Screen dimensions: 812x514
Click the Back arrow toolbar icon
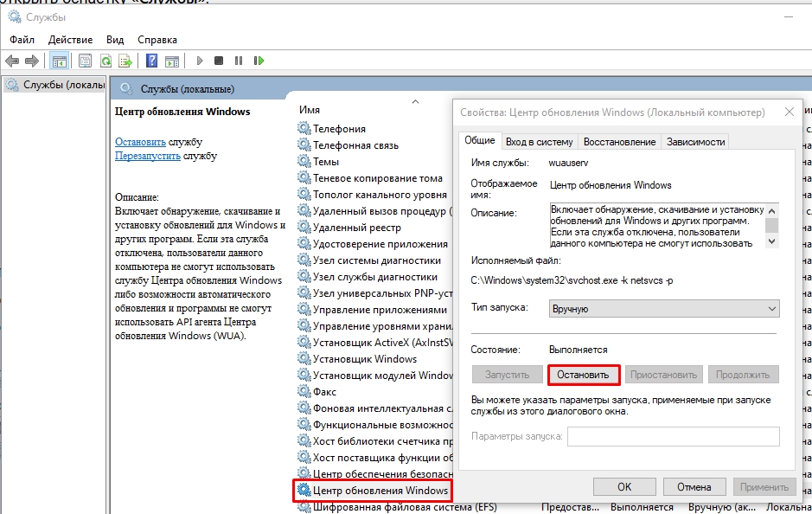pyautogui.click(x=12, y=61)
